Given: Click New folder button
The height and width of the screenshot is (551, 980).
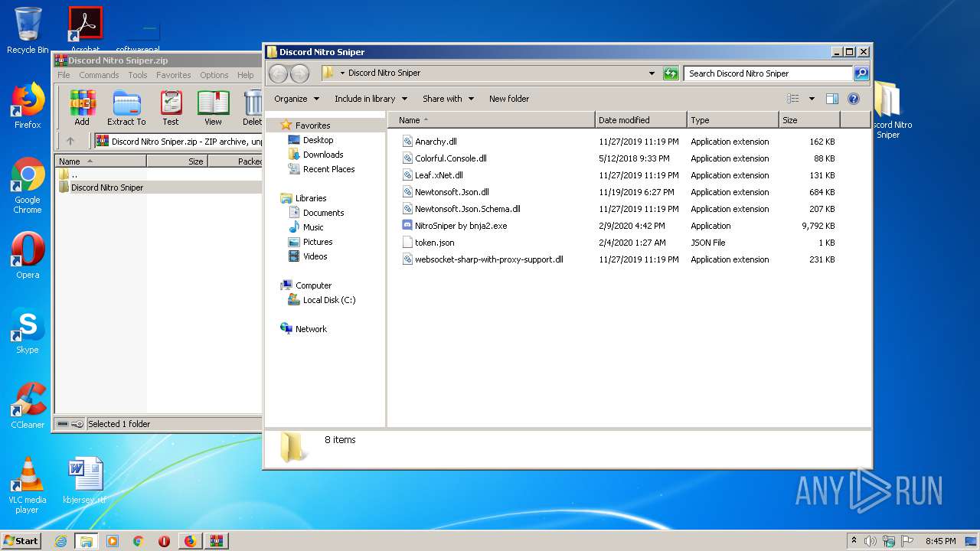Looking at the screenshot, I should [x=509, y=99].
